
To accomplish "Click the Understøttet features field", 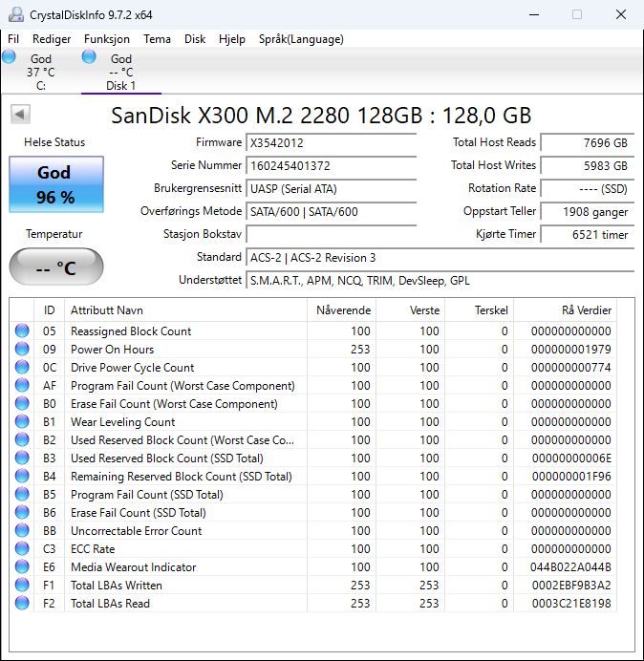I will (440, 281).
